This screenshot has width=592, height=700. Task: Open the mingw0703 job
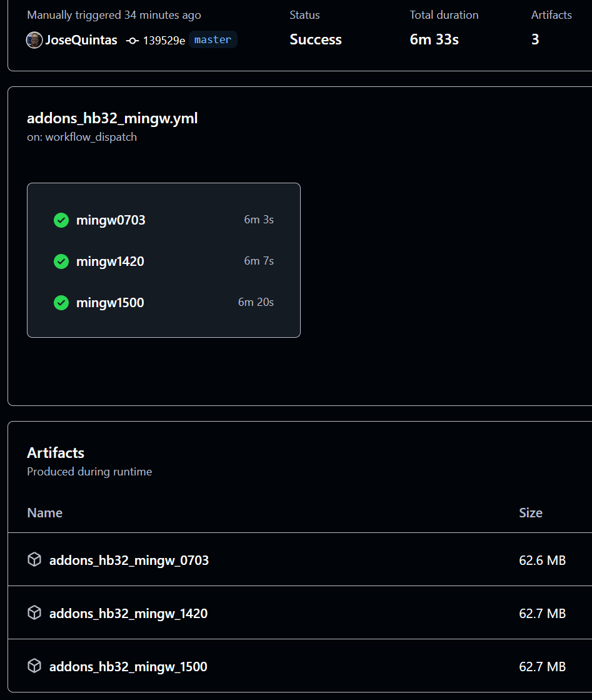(x=111, y=220)
